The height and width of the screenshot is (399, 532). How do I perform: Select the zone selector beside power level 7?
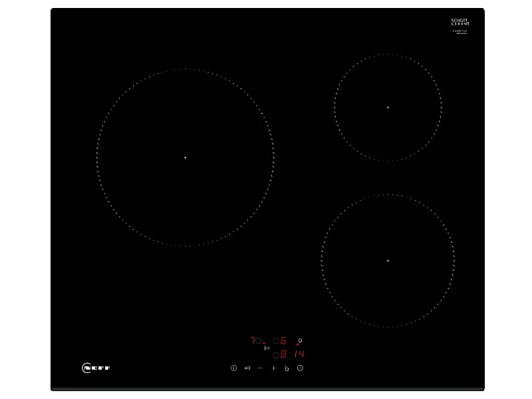pos(258,340)
